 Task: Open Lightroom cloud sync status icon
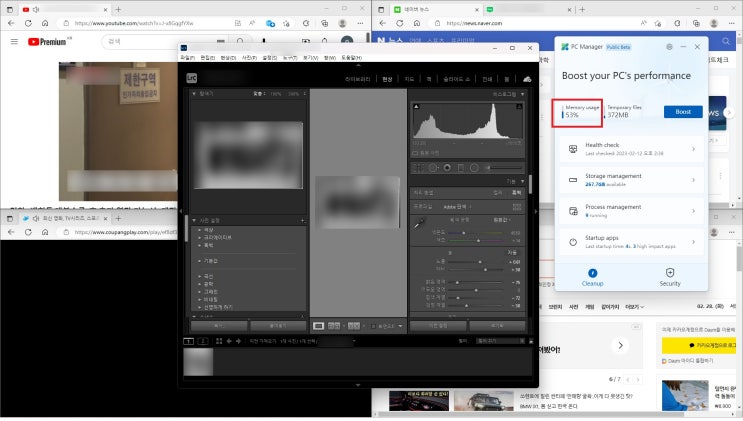tap(527, 78)
